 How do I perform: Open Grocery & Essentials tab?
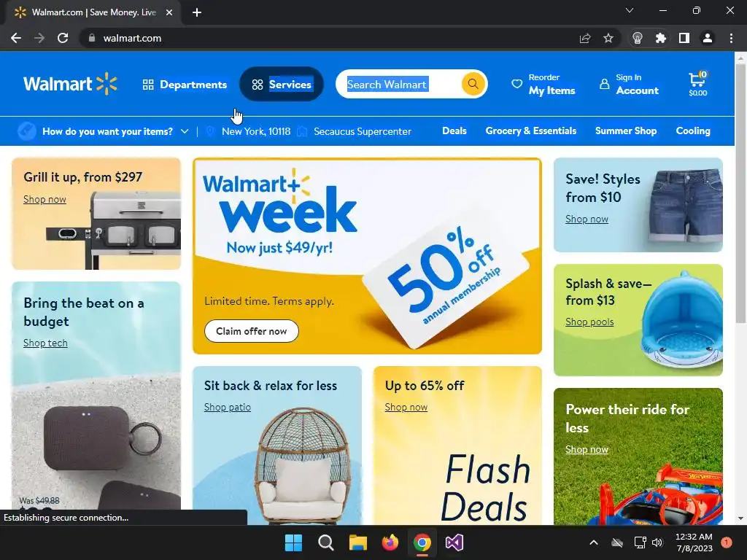[531, 131]
